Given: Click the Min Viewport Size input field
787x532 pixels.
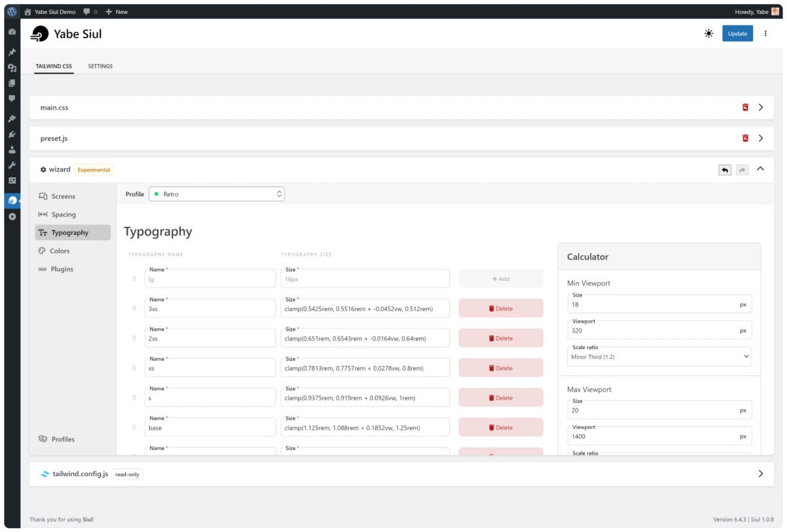Looking at the screenshot, I should pos(653,305).
